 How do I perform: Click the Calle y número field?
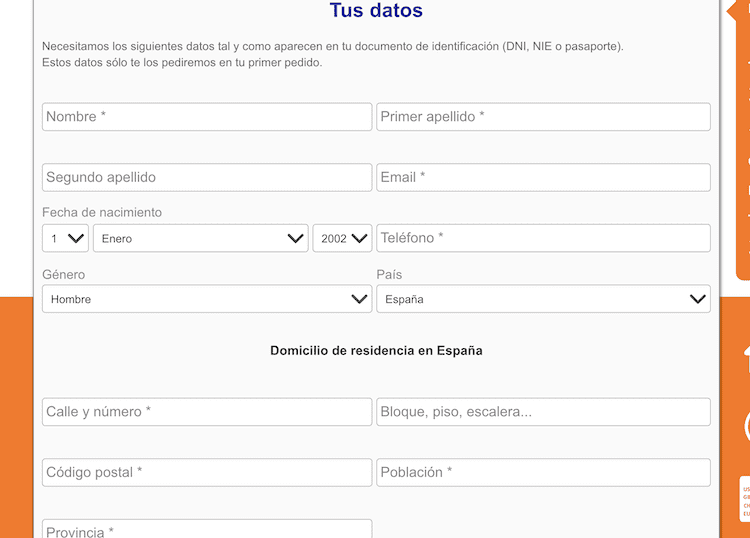tap(207, 412)
